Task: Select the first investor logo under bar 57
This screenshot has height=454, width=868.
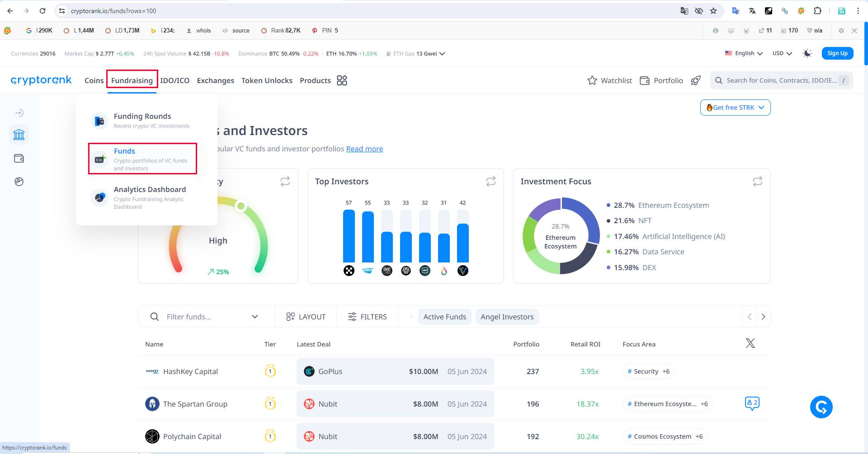Action: 349,271
